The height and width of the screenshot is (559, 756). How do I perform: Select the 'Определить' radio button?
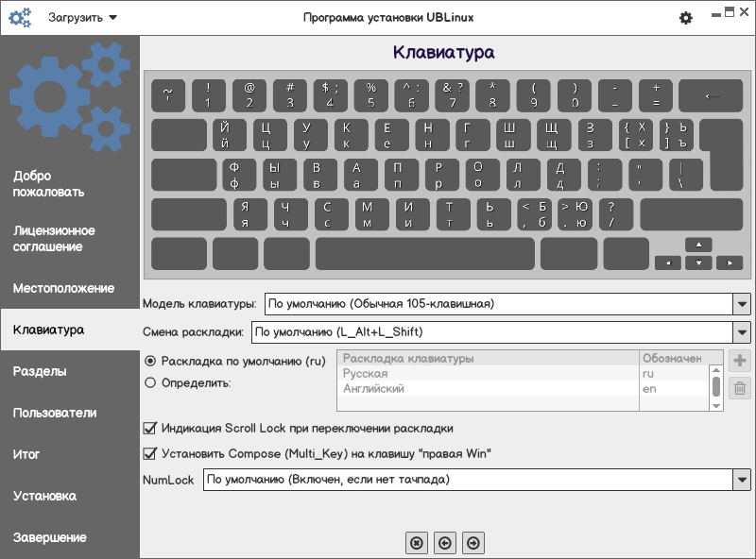click(x=150, y=382)
